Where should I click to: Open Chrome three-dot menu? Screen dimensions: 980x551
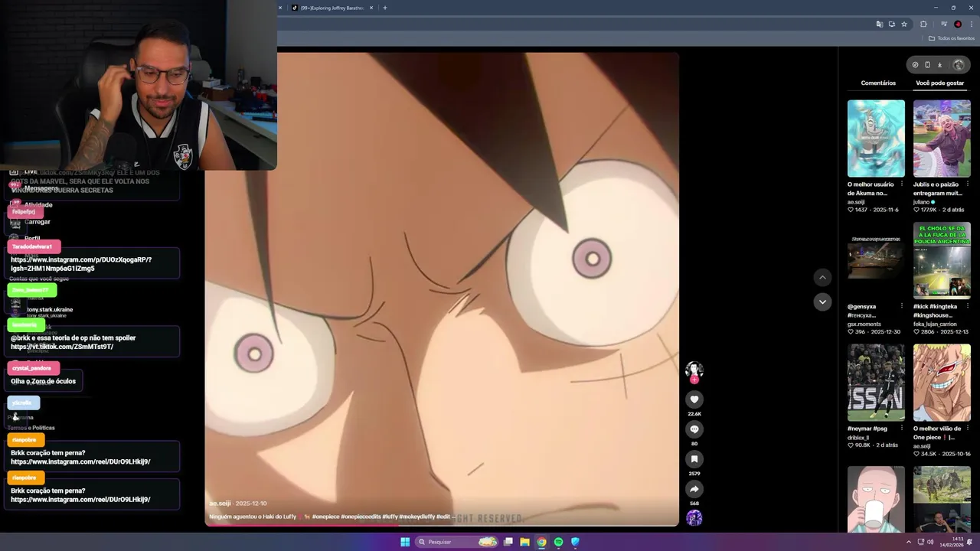pos(971,24)
